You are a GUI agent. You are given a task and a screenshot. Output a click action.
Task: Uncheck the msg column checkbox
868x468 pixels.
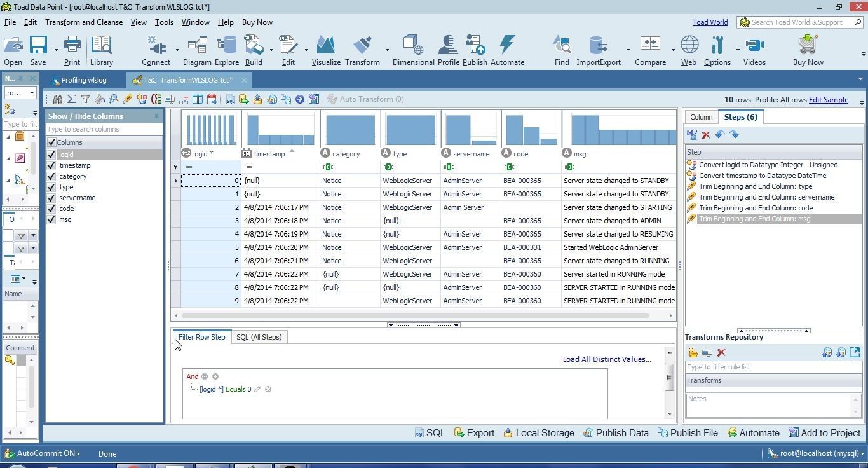pyautogui.click(x=51, y=219)
